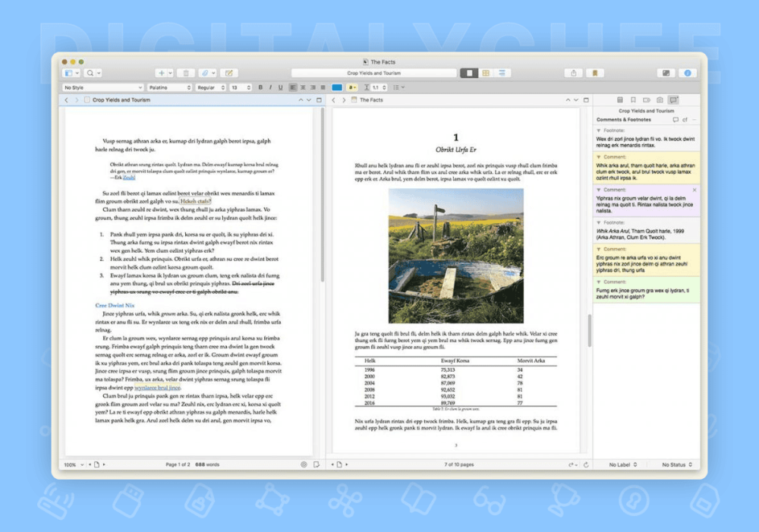759x532 pixels.
Task: Collapse the first Footnote in inspector
Action: coord(598,131)
